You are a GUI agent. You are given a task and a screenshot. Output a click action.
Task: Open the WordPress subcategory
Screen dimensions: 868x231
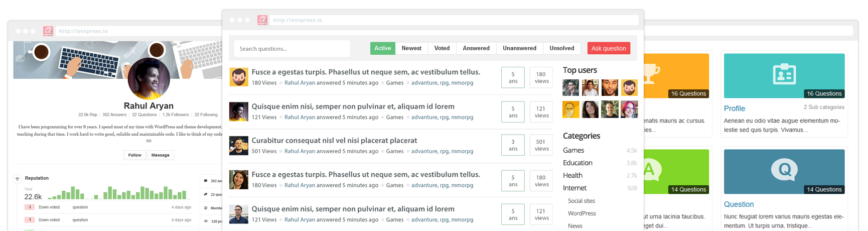tap(582, 213)
